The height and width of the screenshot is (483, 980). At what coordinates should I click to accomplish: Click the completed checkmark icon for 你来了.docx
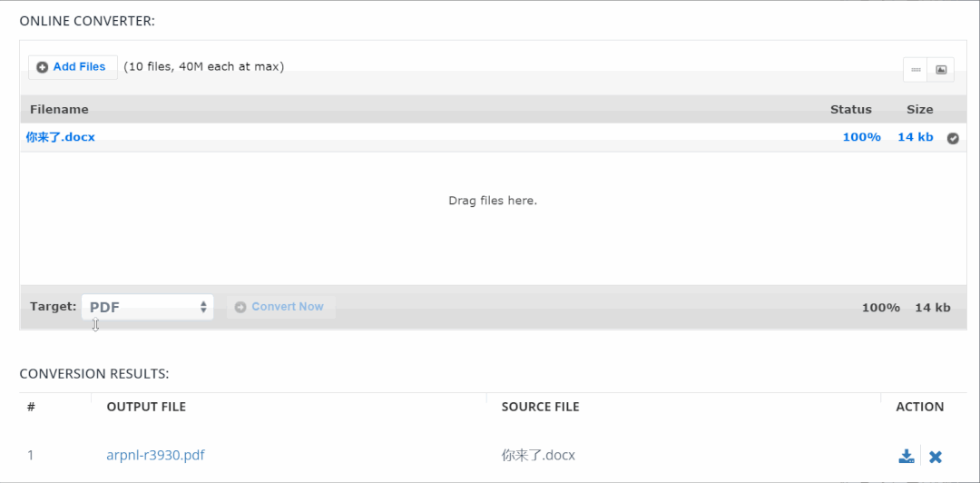[x=953, y=138]
